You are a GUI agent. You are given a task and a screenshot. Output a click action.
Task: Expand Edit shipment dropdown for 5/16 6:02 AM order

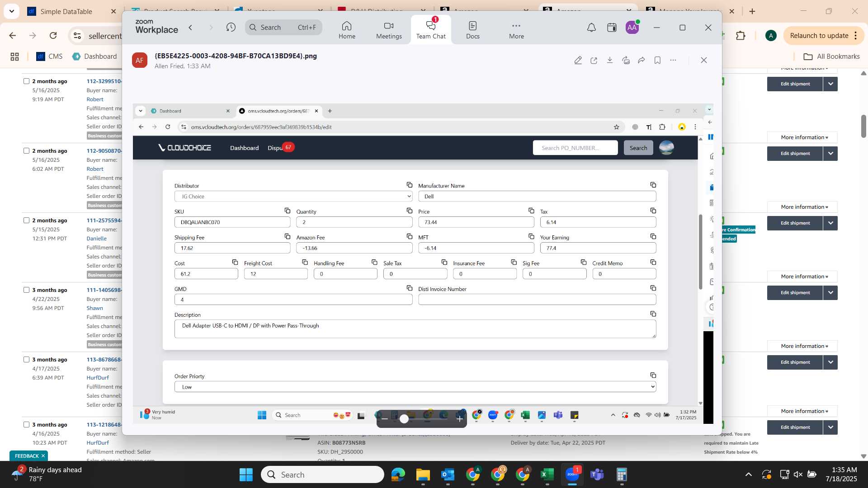(x=830, y=154)
